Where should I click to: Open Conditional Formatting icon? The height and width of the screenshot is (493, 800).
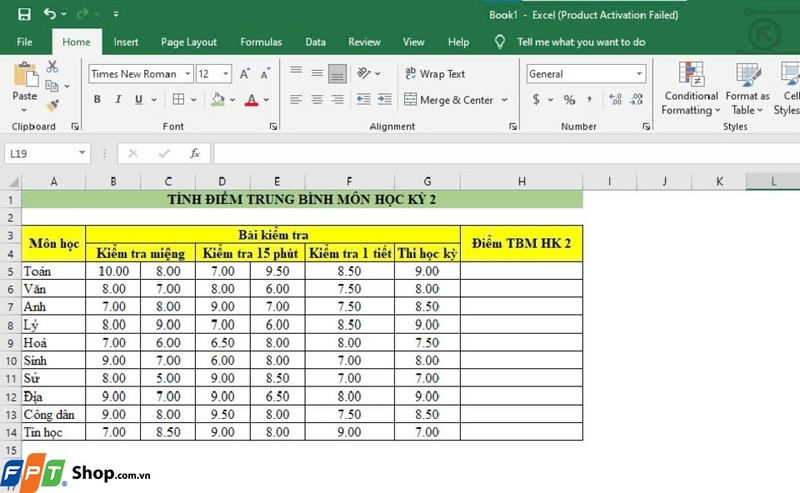coord(691,75)
